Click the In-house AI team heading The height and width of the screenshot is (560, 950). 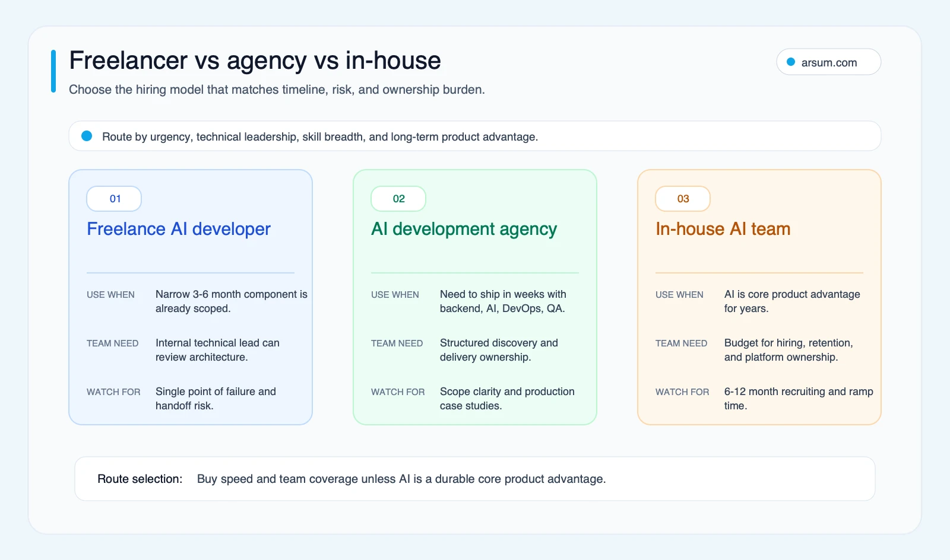click(x=723, y=229)
